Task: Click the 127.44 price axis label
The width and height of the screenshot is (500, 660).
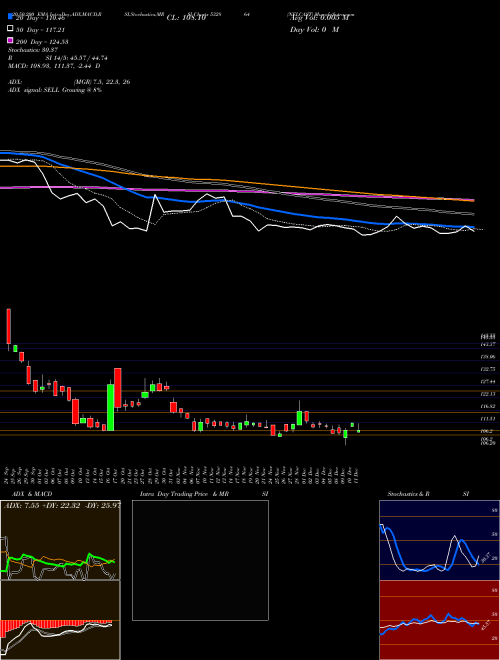Action: coord(490,381)
